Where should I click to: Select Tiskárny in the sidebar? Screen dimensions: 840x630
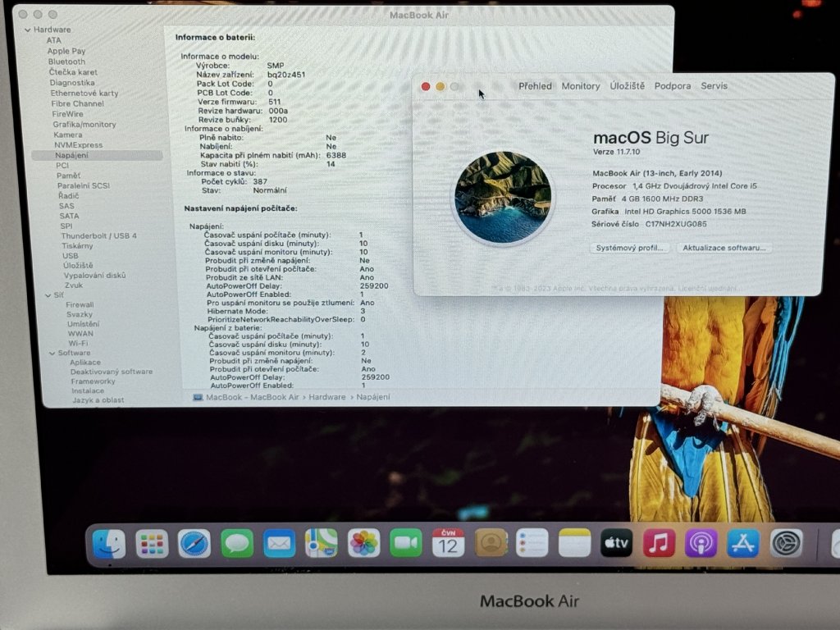coord(77,246)
